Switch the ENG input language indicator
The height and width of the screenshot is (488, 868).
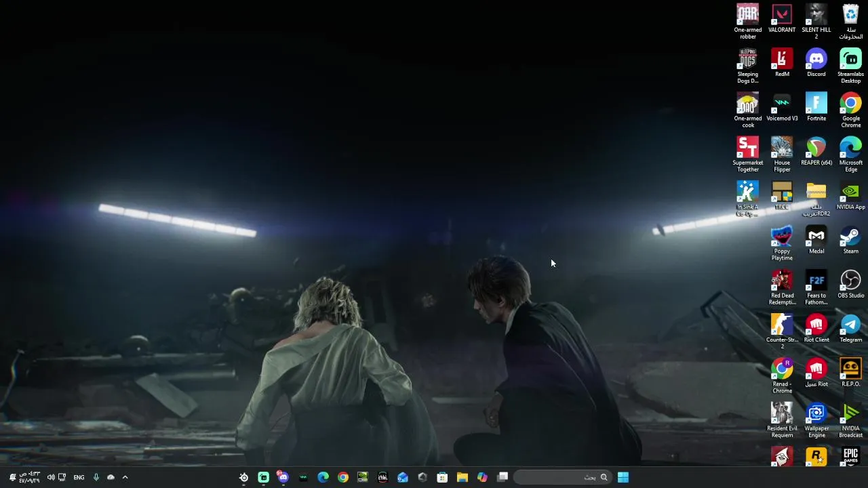[79, 477]
